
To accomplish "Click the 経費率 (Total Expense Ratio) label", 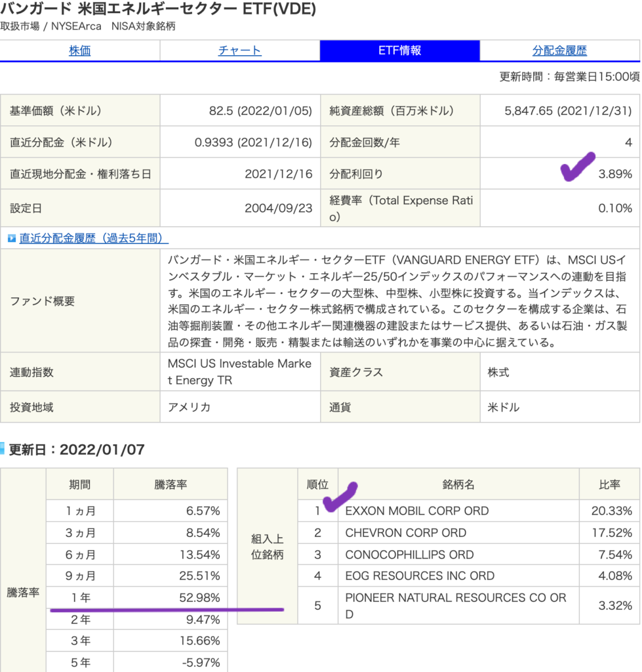I will pos(401,208).
